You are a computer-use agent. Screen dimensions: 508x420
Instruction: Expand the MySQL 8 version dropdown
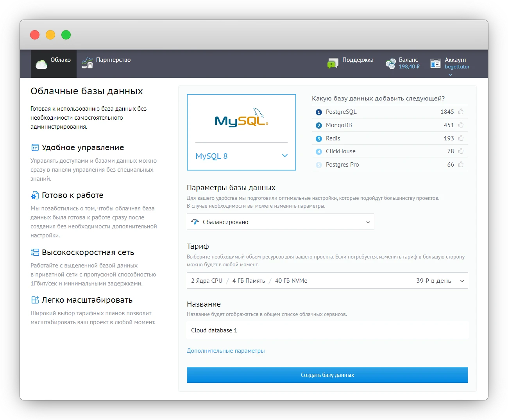[x=284, y=156]
